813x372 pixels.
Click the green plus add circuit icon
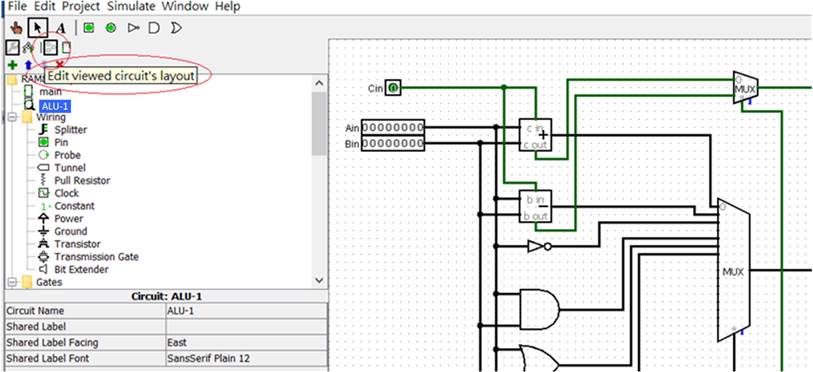[x=13, y=65]
